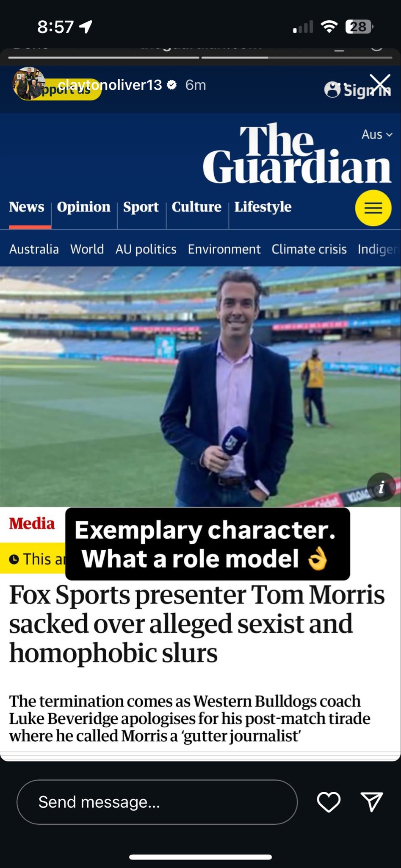401x868 pixels.
Task: Tap the heart like icon
Action: pos(329,802)
